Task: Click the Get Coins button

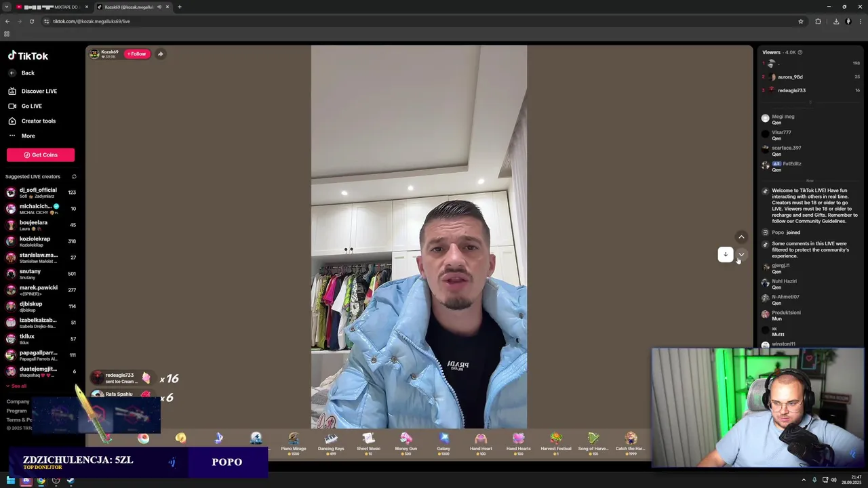Action: coord(41,155)
